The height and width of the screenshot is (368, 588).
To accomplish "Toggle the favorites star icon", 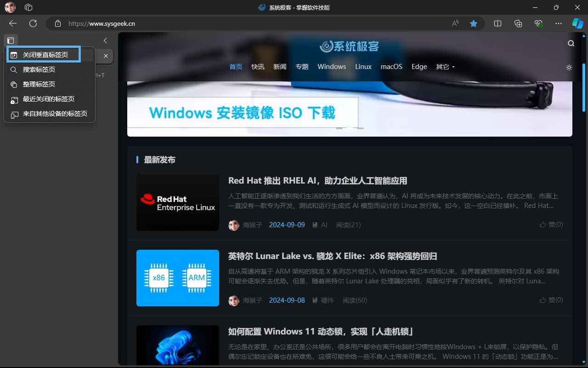I will pyautogui.click(x=474, y=23).
